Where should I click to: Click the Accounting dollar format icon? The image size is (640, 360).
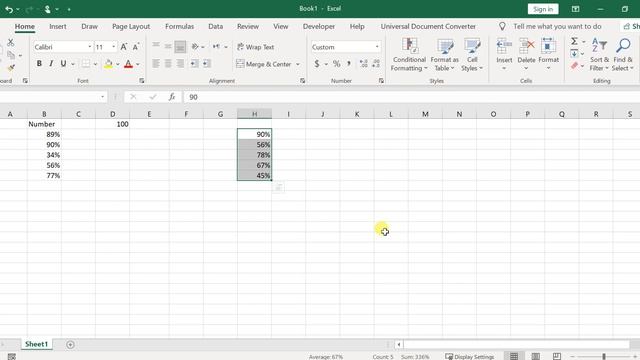click(317, 64)
